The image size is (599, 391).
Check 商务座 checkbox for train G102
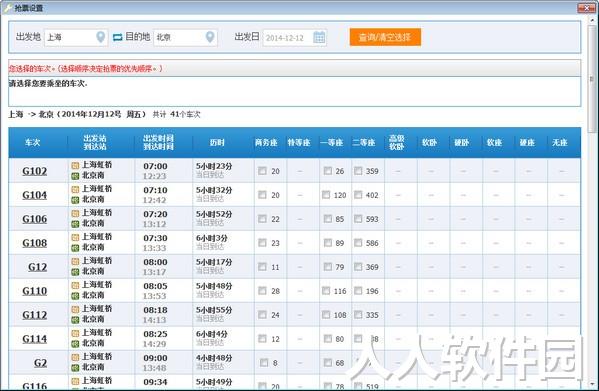262,171
